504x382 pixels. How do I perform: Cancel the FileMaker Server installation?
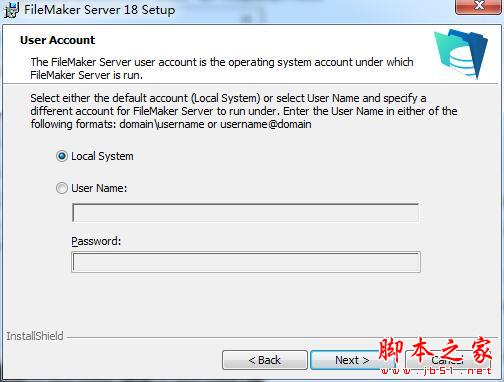[x=448, y=360]
